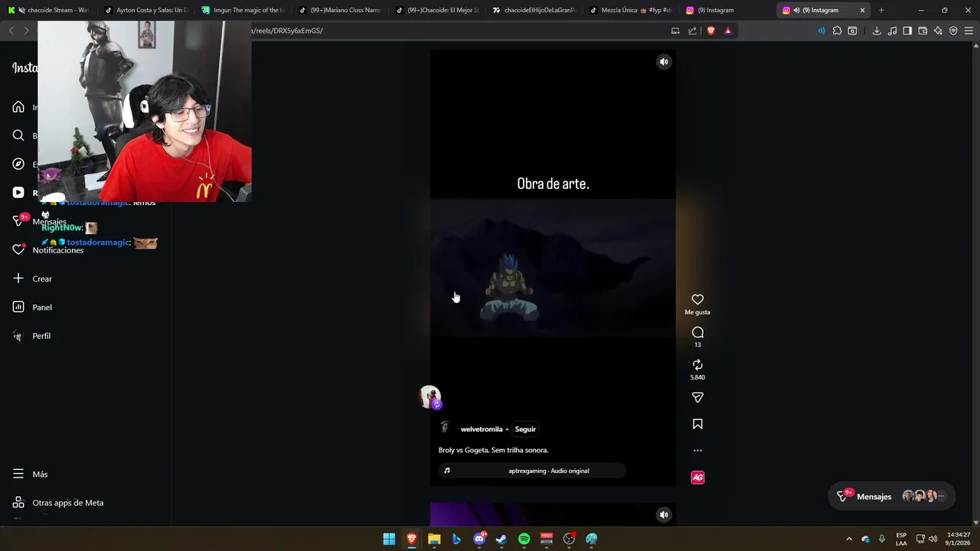Open Brave Rewards triangle icon
This screenshot has height=551, width=980.
point(727,31)
